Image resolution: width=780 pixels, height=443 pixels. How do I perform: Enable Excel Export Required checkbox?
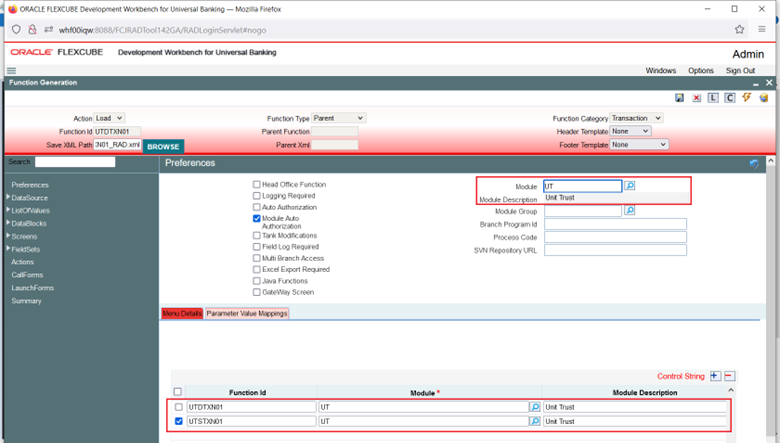257,269
